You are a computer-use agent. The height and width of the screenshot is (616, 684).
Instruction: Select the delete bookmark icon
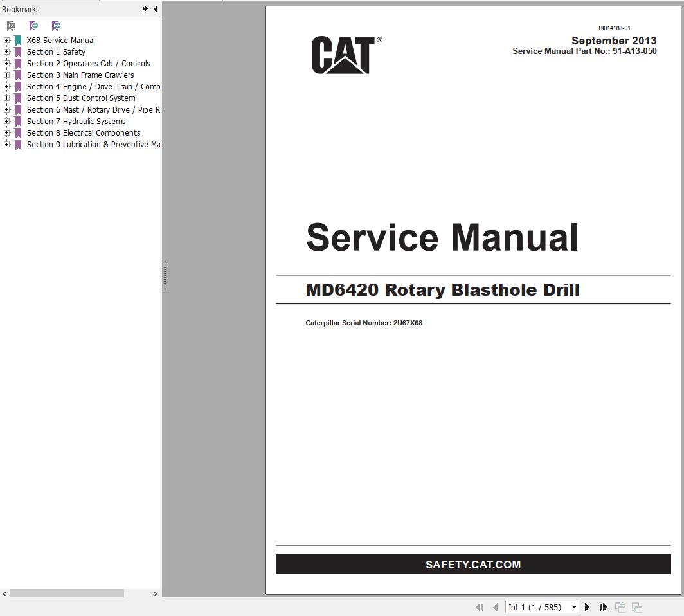tap(10, 26)
